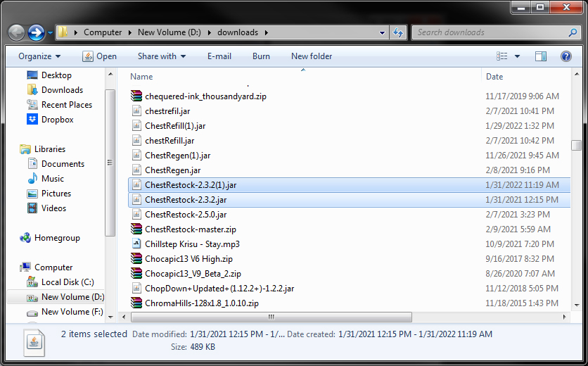Click the search magnifier icon
This screenshot has width=588, height=366.
point(573,32)
